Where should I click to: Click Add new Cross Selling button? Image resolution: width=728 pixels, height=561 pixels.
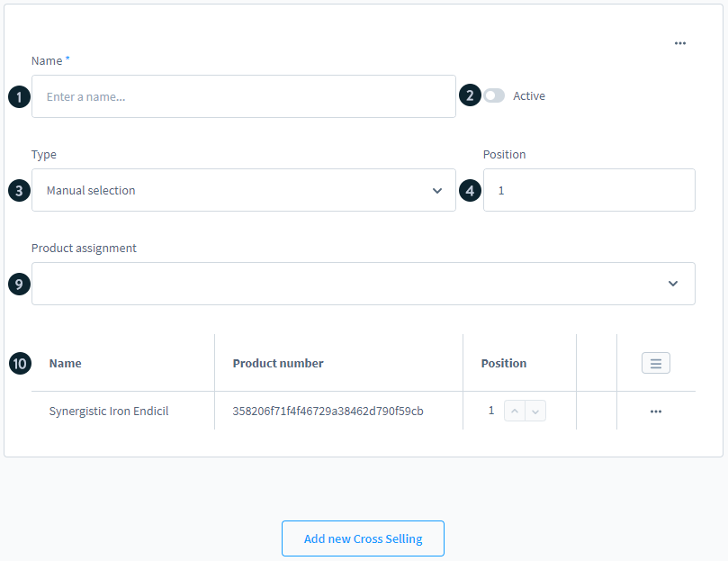(363, 538)
